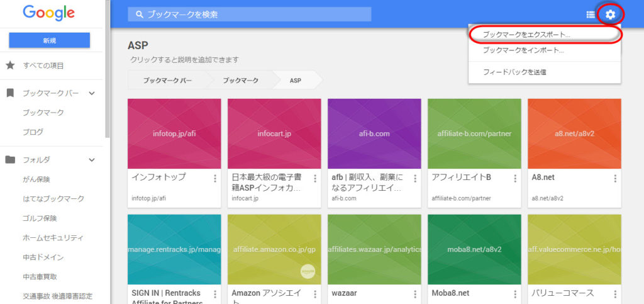The image size is (644, 304).
Task: Open the three-dot menu on Moba8.net card
Action: click(515, 294)
